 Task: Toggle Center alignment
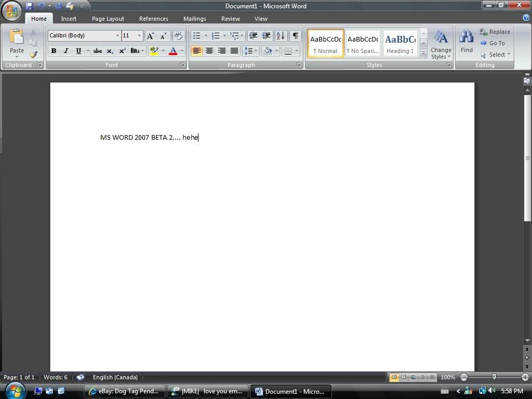pos(209,51)
